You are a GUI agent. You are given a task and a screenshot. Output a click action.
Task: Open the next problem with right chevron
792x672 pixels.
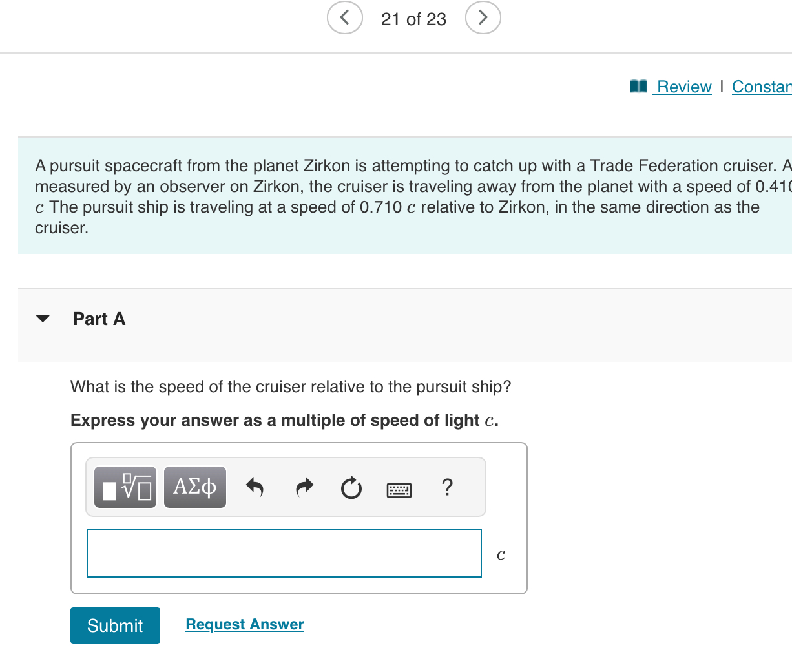[x=483, y=17]
